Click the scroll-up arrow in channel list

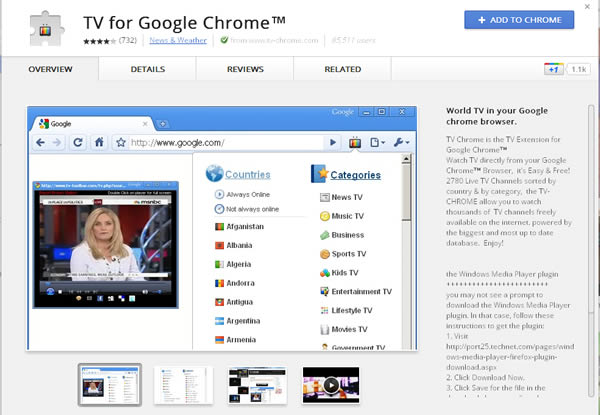click(406, 158)
